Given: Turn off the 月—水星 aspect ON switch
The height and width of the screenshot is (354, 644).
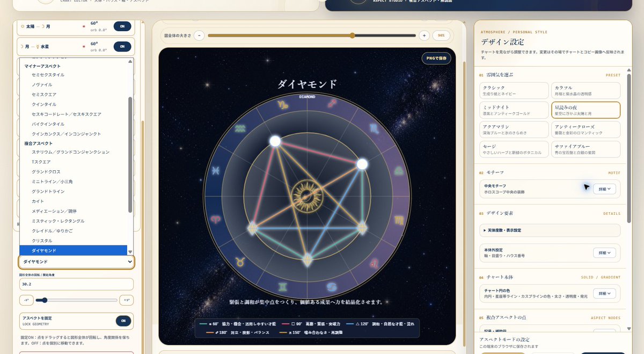Looking at the screenshot, I should tap(122, 47).
